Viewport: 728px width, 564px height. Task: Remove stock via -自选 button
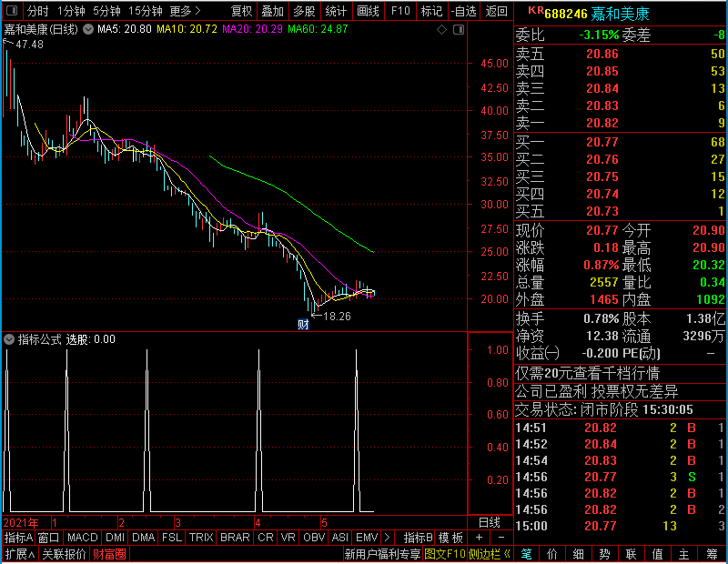463,11
